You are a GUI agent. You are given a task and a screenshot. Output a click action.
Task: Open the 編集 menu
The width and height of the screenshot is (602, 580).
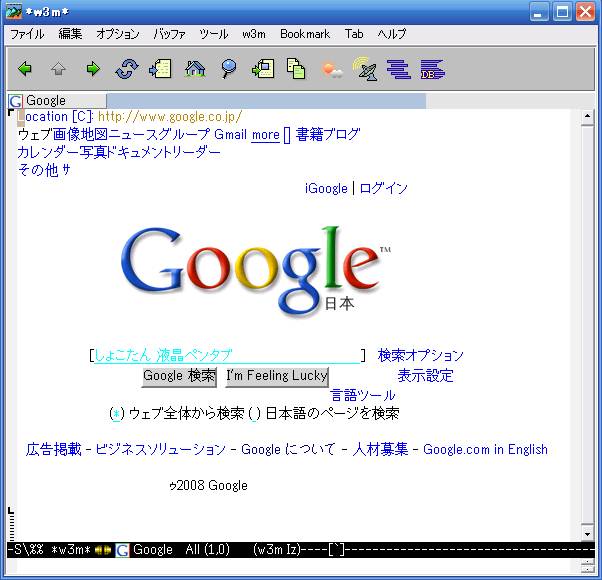point(70,34)
